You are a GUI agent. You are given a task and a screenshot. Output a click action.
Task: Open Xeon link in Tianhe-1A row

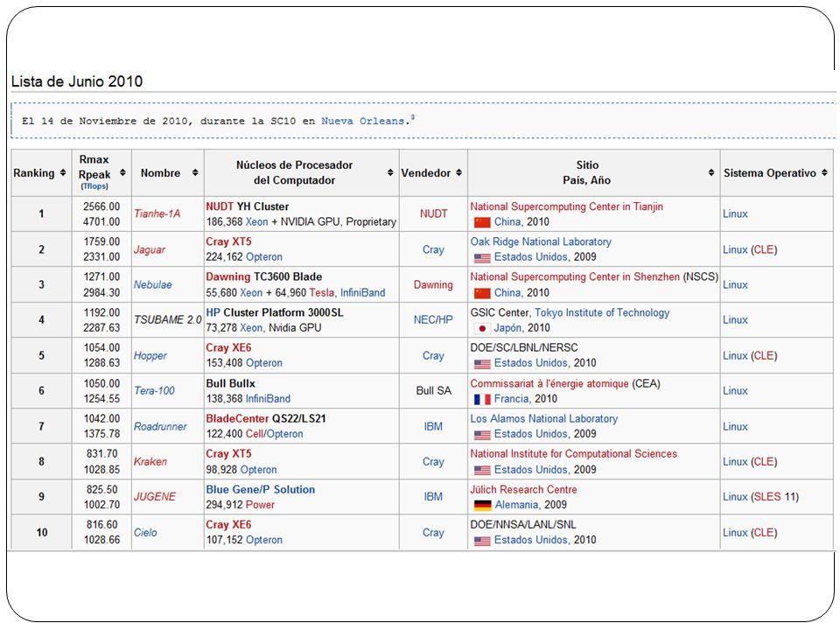point(256,221)
